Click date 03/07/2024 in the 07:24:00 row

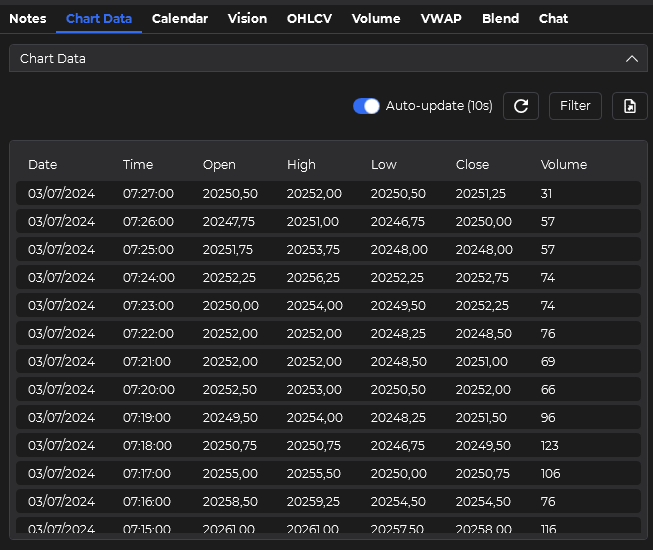(x=61, y=277)
